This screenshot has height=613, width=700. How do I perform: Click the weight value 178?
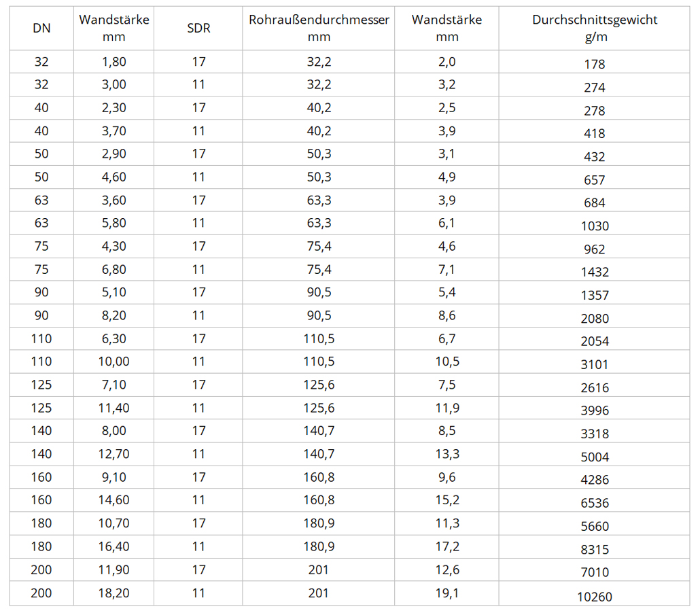(594, 65)
